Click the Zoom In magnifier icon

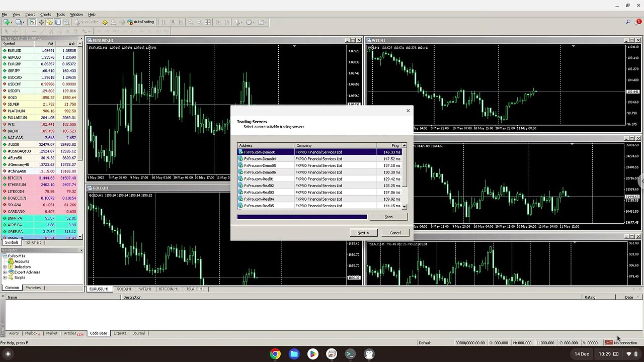[x=191, y=22]
